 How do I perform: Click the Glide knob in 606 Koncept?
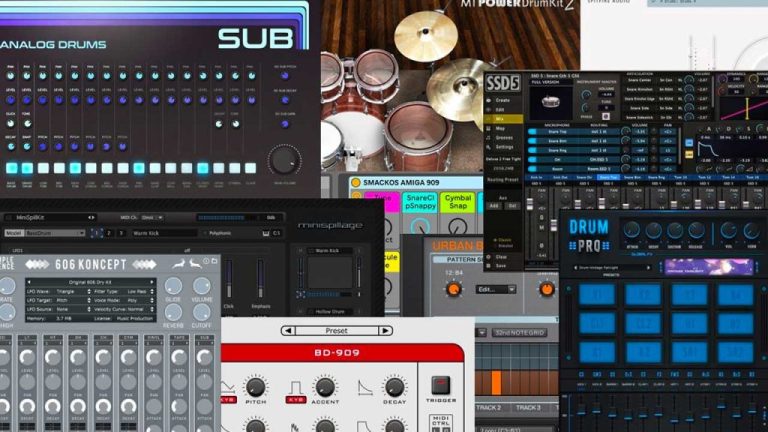point(173,286)
